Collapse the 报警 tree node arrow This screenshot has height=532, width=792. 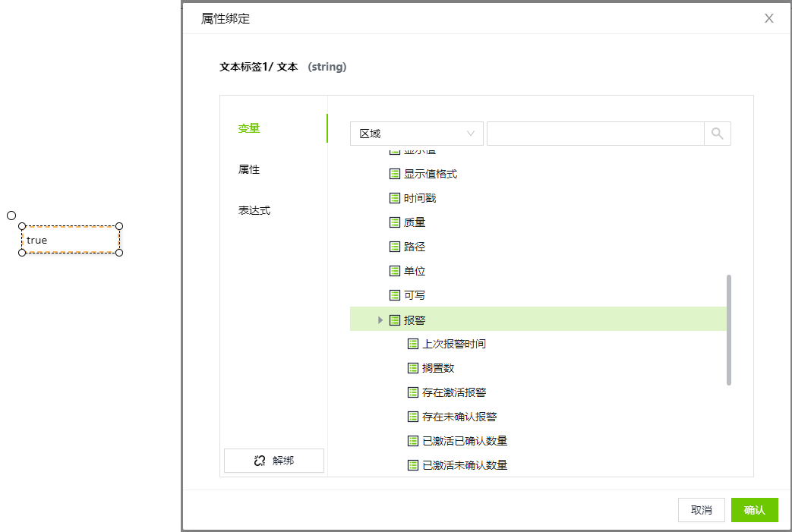point(380,320)
